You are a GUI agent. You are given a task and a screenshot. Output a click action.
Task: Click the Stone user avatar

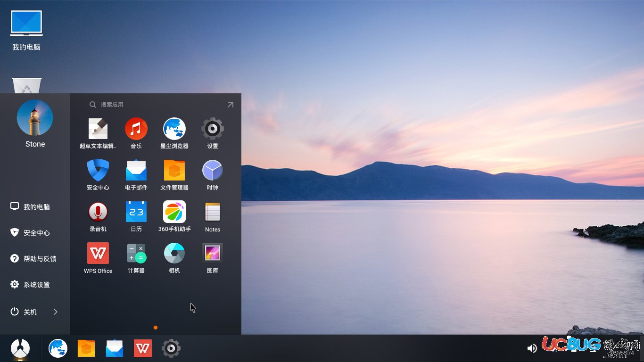tap(35, 117)
